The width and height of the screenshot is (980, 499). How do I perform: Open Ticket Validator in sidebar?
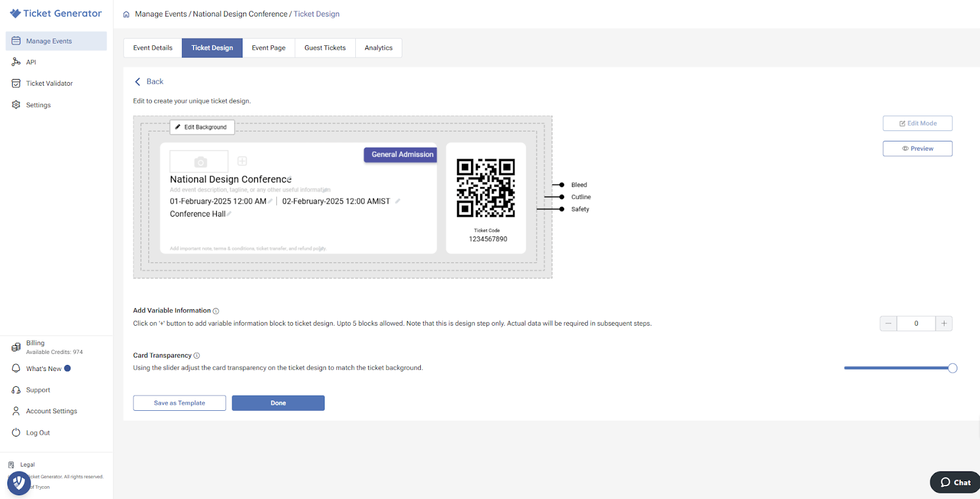(42, 83)
